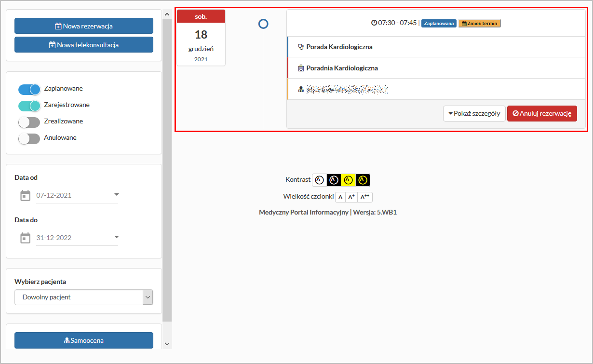Set the largest font size A++
593x364 pixels.
(365, 197)
